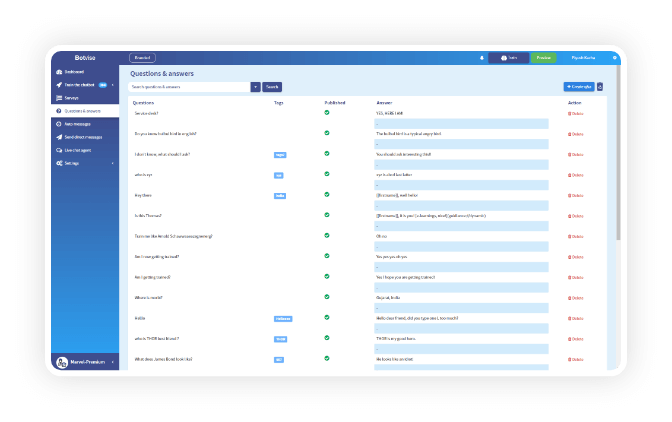Open the user name menu in header
672x422 pixels.
(583, 58)
